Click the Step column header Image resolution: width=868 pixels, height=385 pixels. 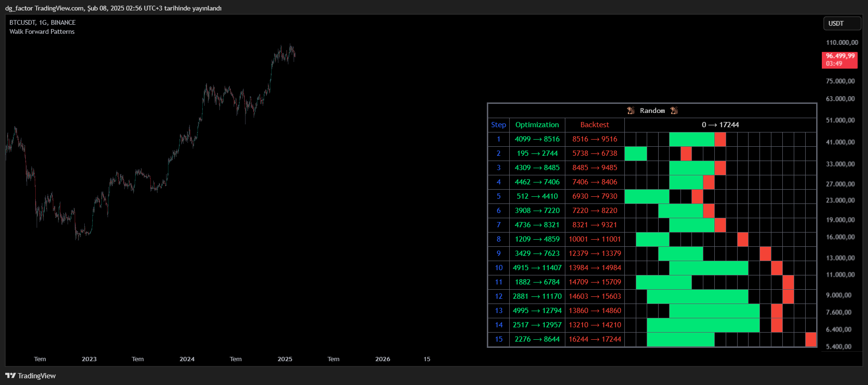498,125
